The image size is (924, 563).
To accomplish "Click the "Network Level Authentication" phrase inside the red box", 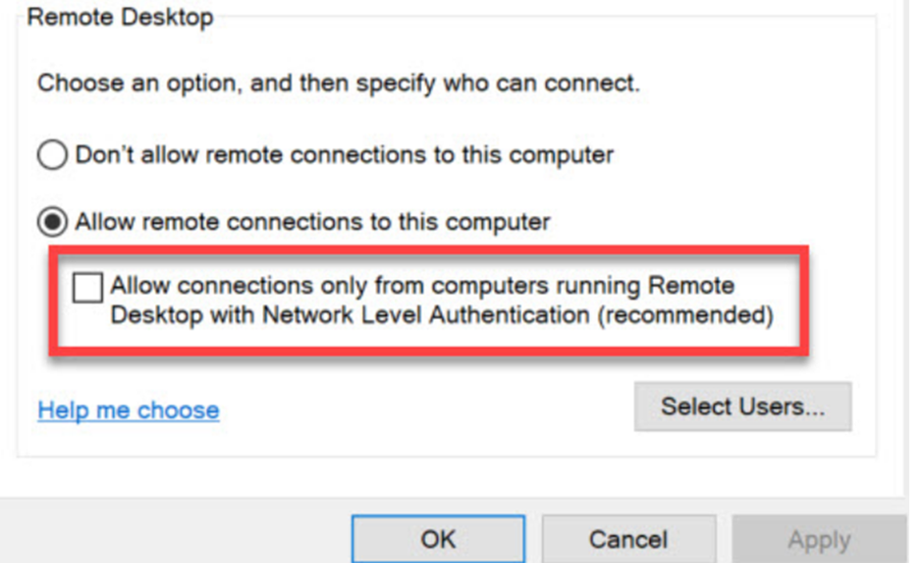I will [425, 314].
